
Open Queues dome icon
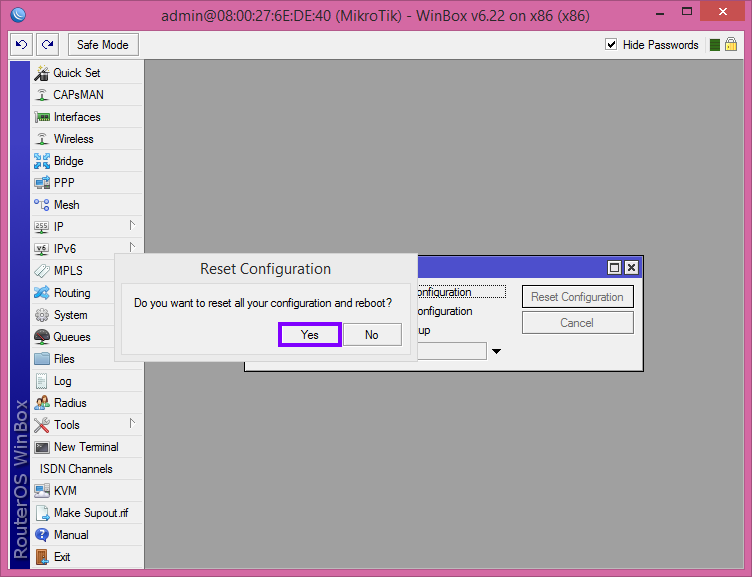pyautogui.click(x=42, y=337)
